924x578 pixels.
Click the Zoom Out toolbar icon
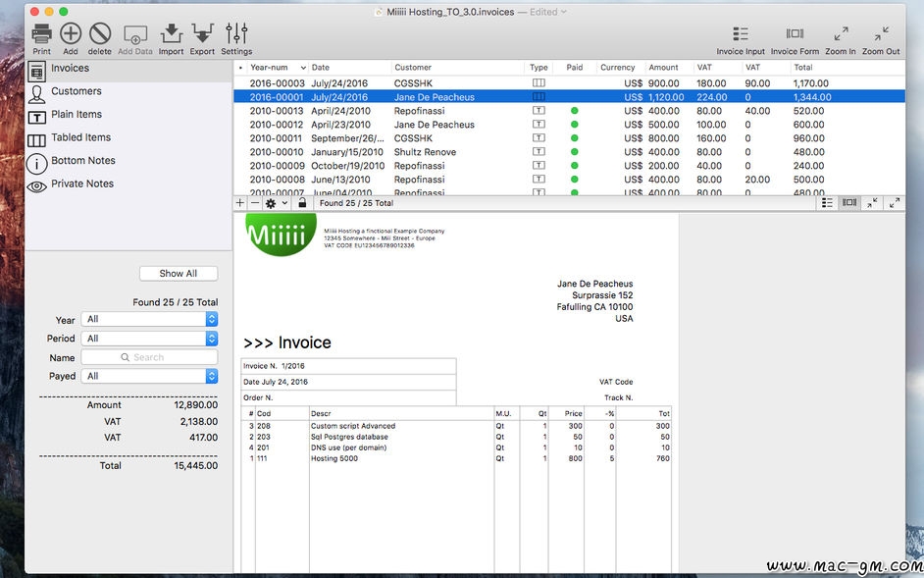tap(881, 33)
